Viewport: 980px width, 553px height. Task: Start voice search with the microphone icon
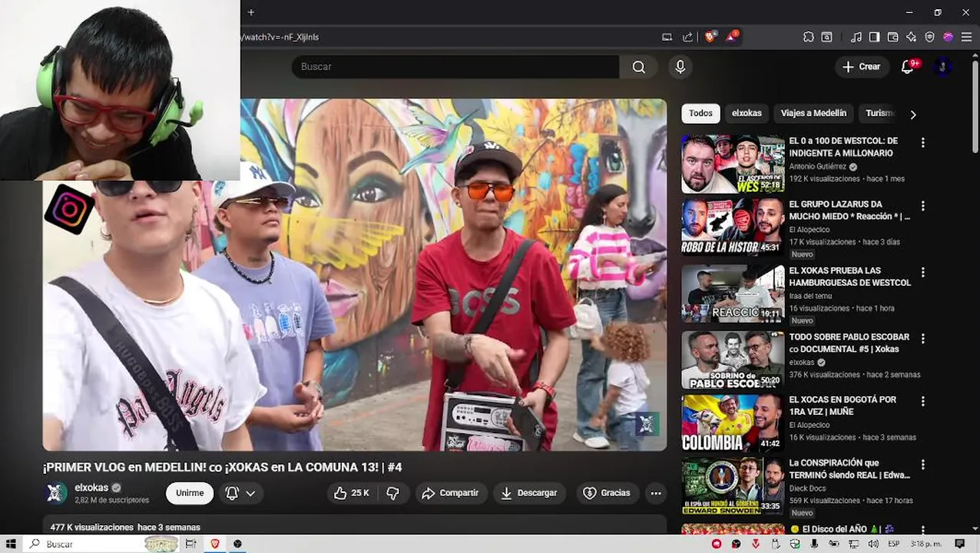(x=680, y=67)
